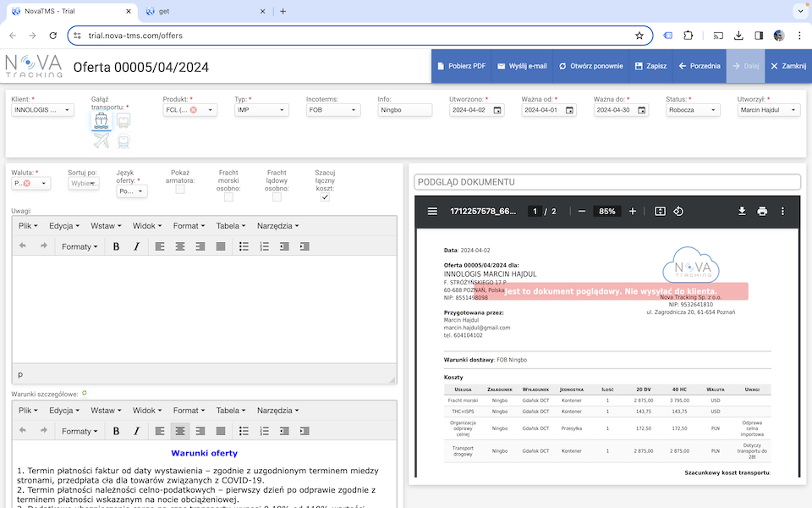The image size is (812, 508).
Task: Open the Wstaw menu in Uwagi editor
Action: coord(107,226)
